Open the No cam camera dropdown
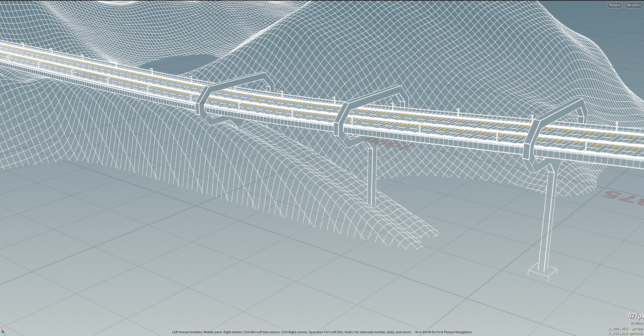644x336 pixels. pos(634,5)
